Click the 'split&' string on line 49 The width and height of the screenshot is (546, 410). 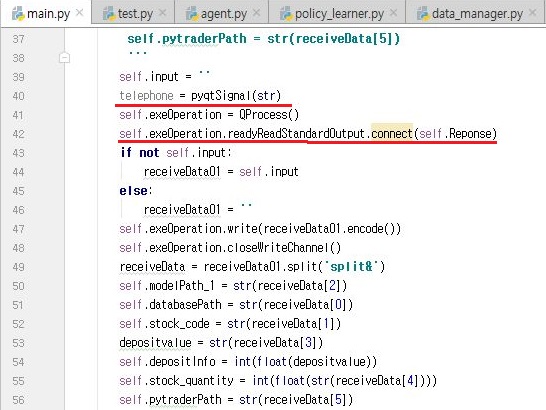[351, 266]
